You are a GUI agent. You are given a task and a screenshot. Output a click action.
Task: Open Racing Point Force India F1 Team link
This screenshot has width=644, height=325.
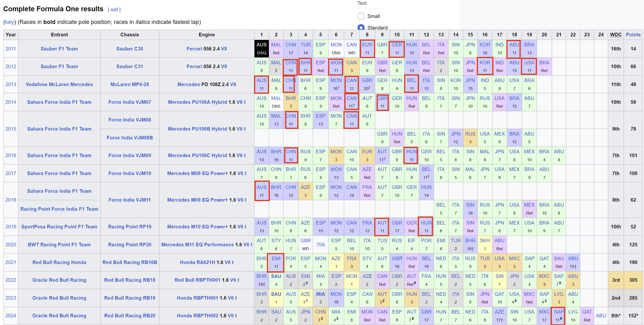(x=59, y=209)
